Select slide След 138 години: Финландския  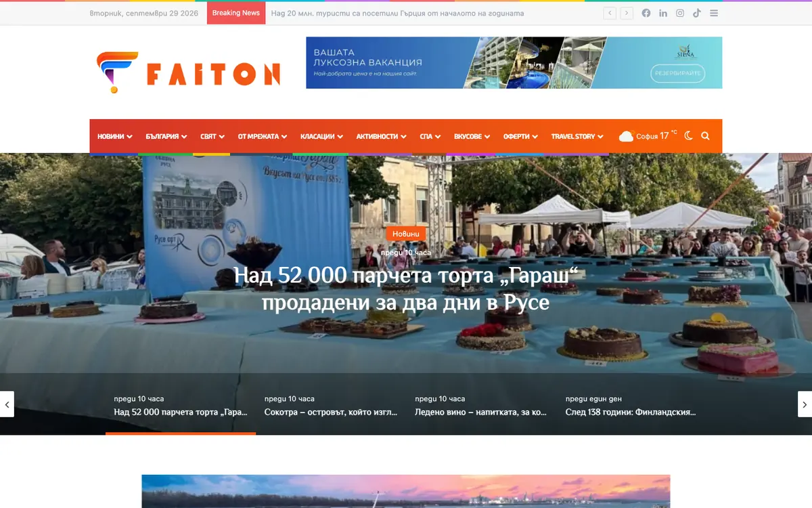[631, 406]
